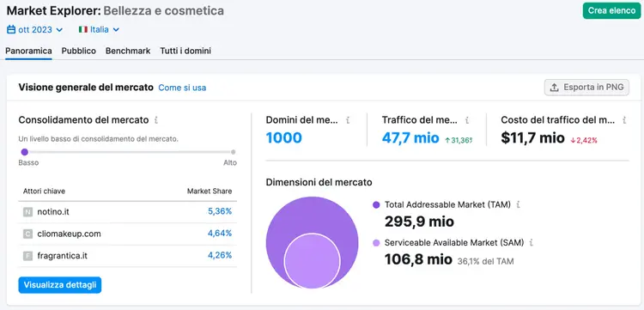Click the 2,42% cost decrease indicator
The image size is (644, 310).
point(584,140)
